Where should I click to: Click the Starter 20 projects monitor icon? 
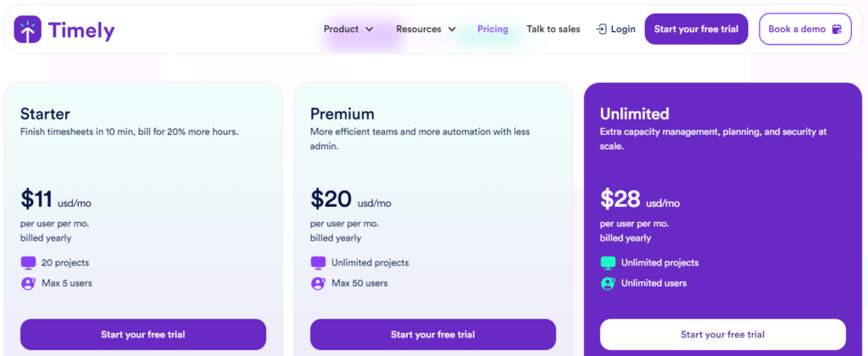tap(29, 263)
